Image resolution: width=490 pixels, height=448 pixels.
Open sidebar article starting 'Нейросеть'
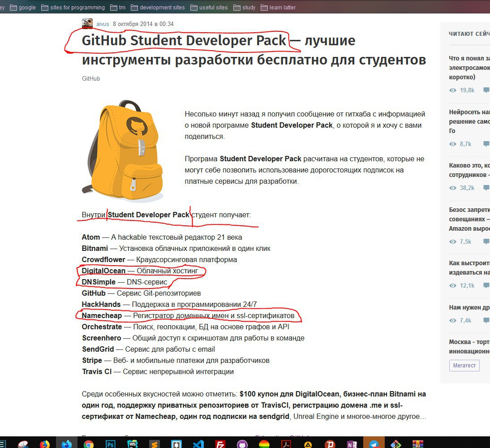click(x=469, y=121)
